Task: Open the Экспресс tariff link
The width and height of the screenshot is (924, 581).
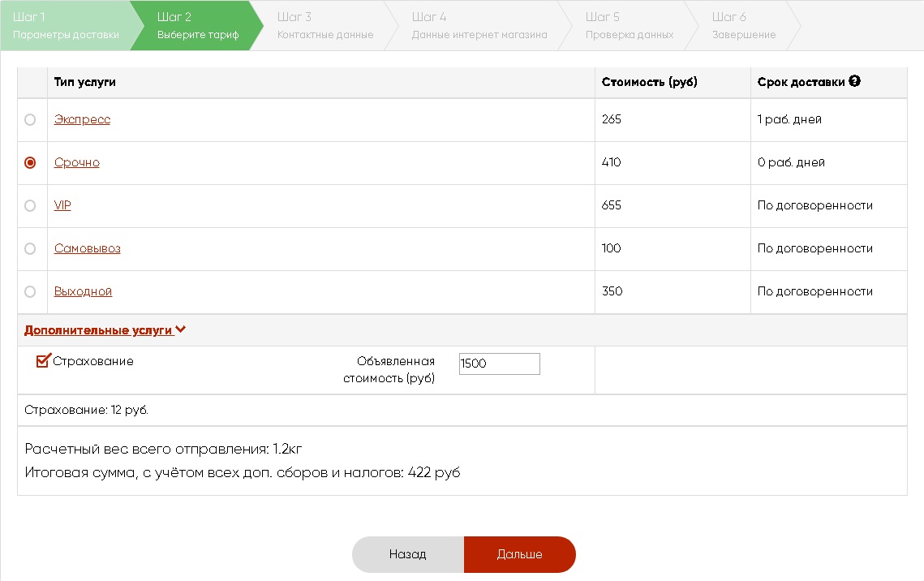Action: (82, 119)
